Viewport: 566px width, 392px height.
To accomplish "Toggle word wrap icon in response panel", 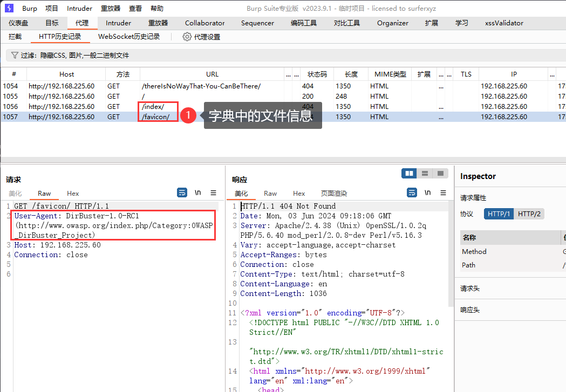I will point(412,192).
